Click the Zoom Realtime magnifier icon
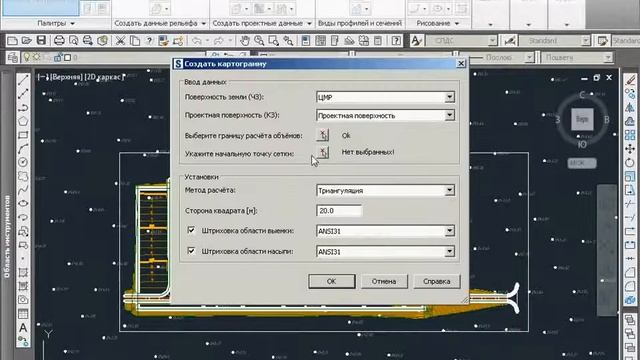Screen dimensions: 640x360 coord(259,40)
